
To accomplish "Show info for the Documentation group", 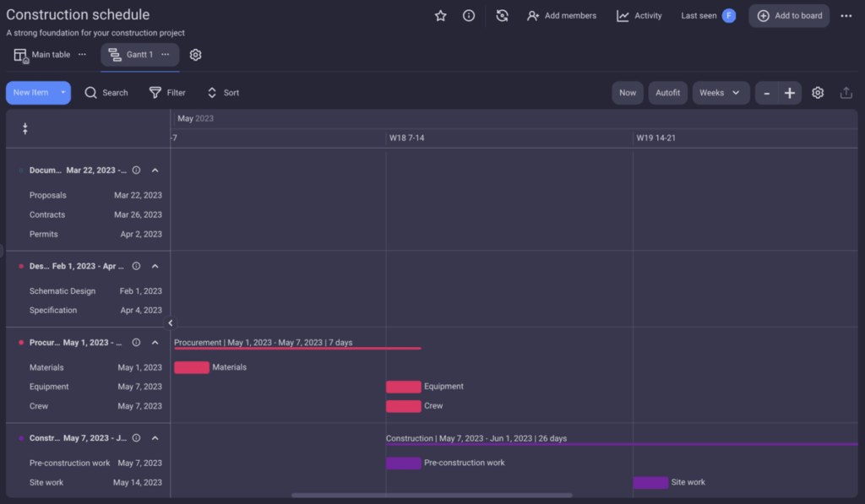I will click(x=136, y=171).
